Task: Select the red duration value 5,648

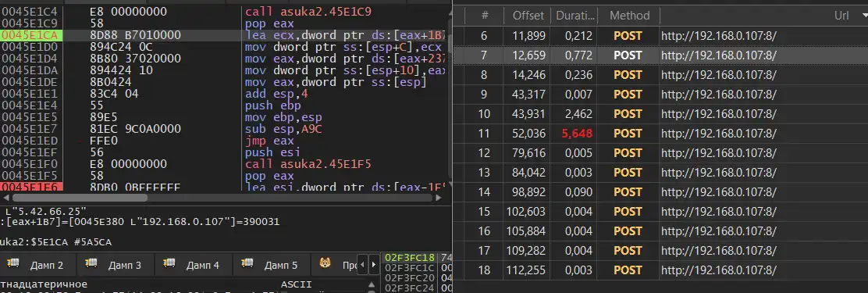Action: point(578,134)
